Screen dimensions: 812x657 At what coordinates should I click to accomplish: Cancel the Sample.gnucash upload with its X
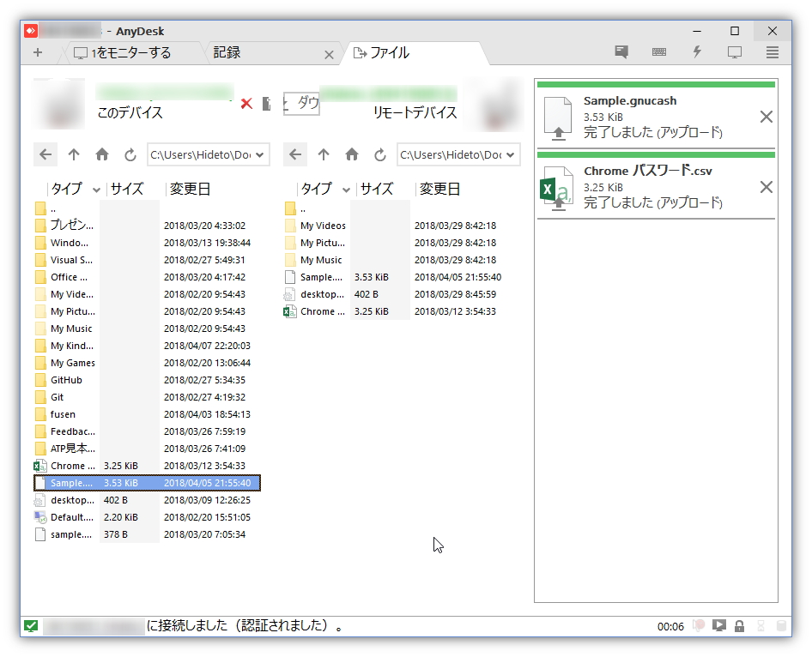[767, 117]
